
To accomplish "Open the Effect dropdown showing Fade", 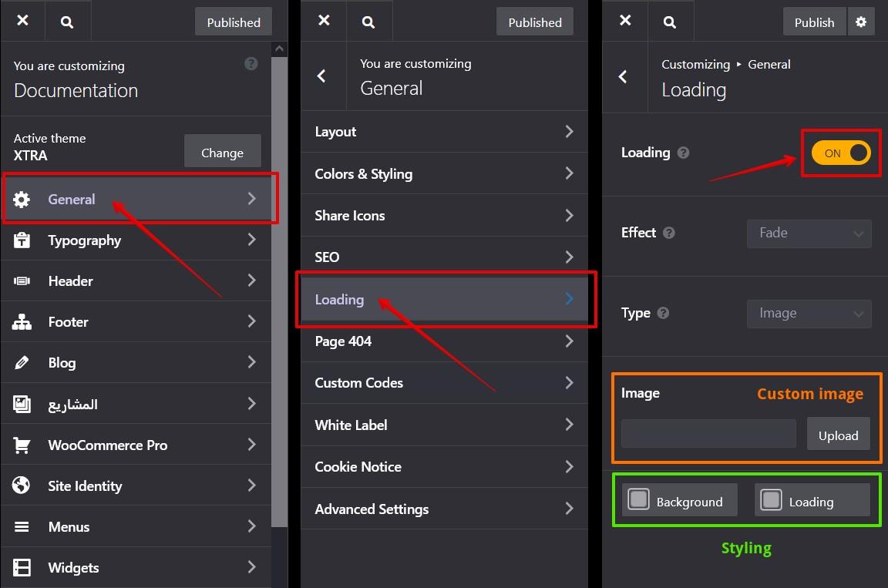I will click(809, 234).
